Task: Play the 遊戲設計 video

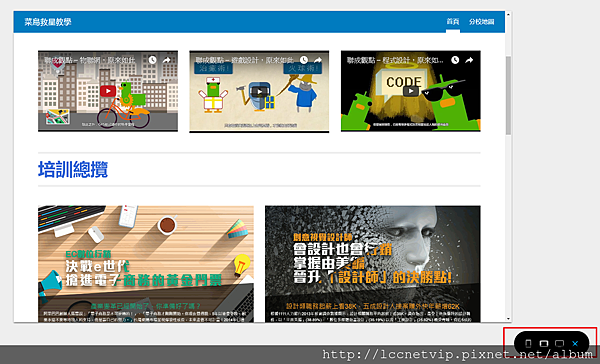Action: (x=259, y=91)
